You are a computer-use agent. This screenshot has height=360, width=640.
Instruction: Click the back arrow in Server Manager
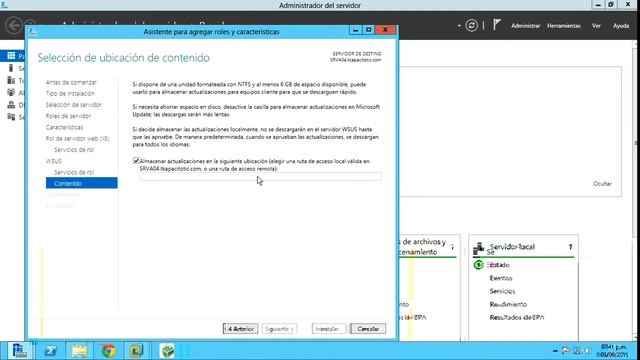click(x=13, y=25)
